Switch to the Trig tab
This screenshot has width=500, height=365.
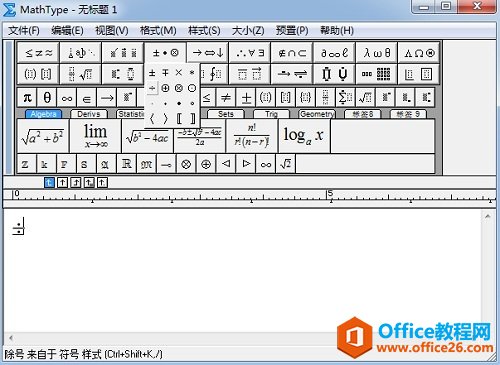[x=271, y=114]
